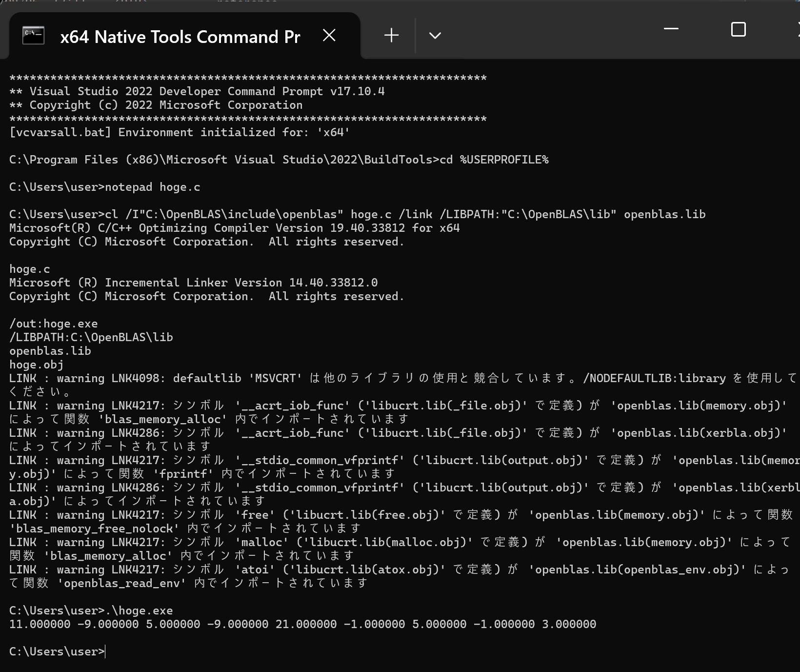Click the 'Incremental Linker Version 14.40.33812.0' line
The height and width of the screenshot is (672, 800).
(x=194, y=283)
